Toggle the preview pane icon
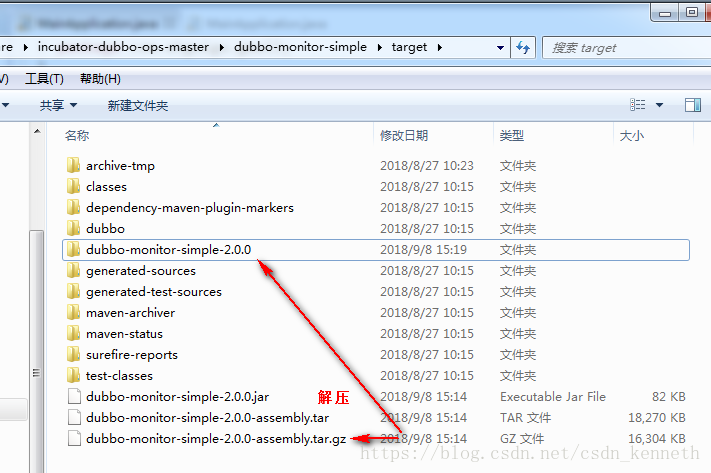 click(x=692, y=105)
